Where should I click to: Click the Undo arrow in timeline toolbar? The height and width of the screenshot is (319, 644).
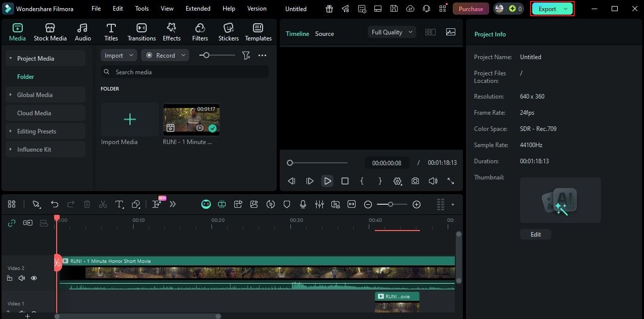55,204
